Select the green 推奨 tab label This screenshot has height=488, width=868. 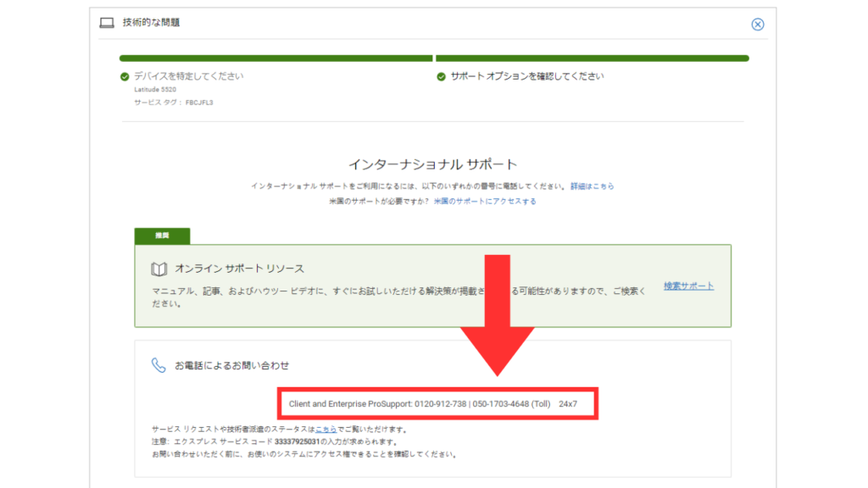click(x=162, y=236)
